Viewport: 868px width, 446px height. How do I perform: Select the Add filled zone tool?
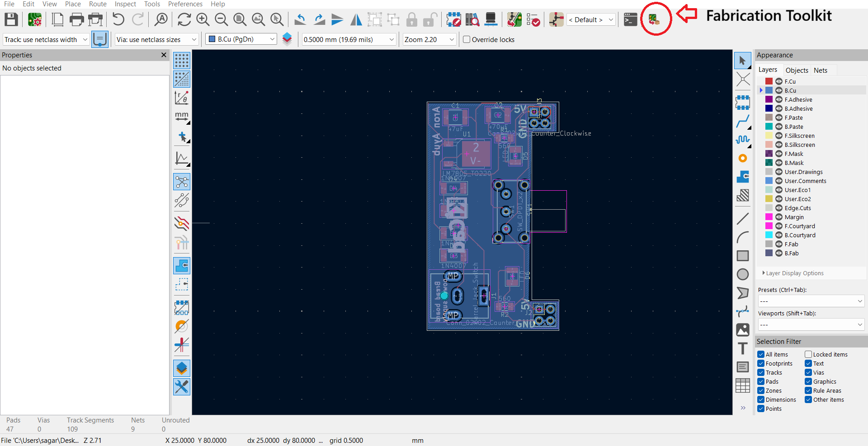743,177
